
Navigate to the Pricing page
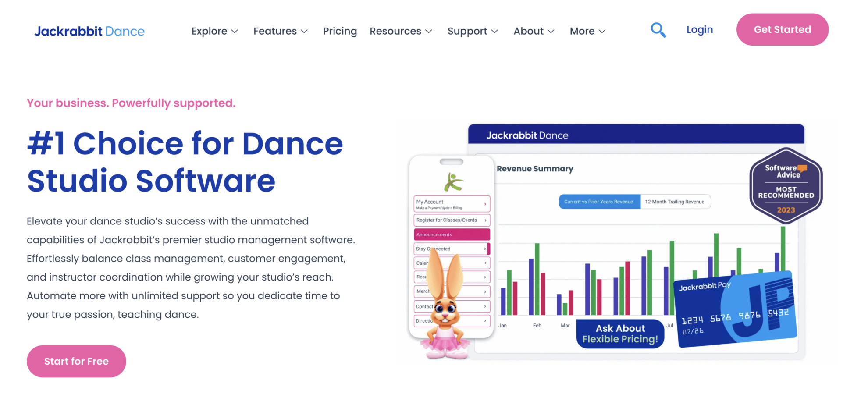(340, 31)
